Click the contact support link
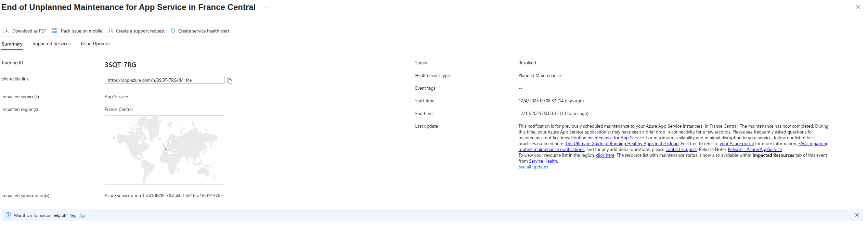This screenshot has height=240, width=868. (681, 149)
